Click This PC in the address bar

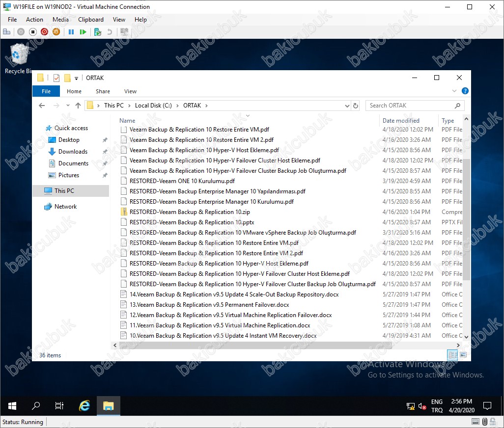click(x=114, y=106)
